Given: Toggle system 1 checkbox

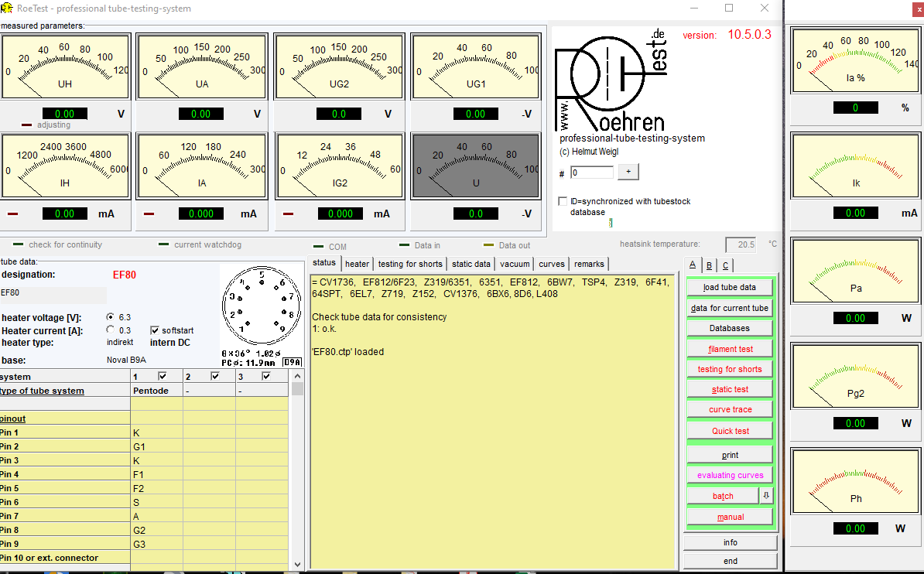Looking at the screenshot, I should click(x=163, y=376).
